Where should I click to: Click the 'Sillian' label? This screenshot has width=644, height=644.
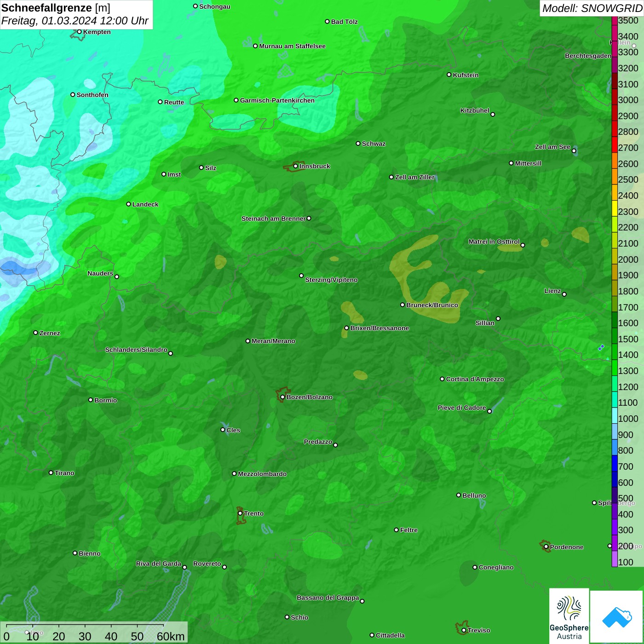pos(485,323)
